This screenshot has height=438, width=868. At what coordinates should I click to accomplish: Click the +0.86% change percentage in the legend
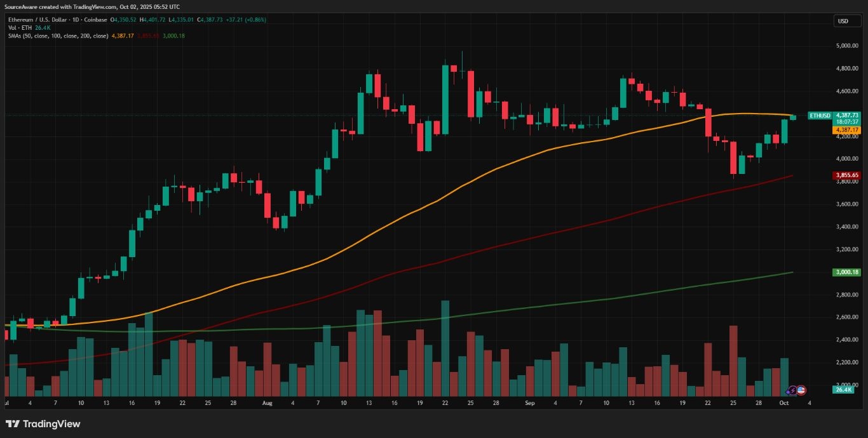click(x=254, y=20)
